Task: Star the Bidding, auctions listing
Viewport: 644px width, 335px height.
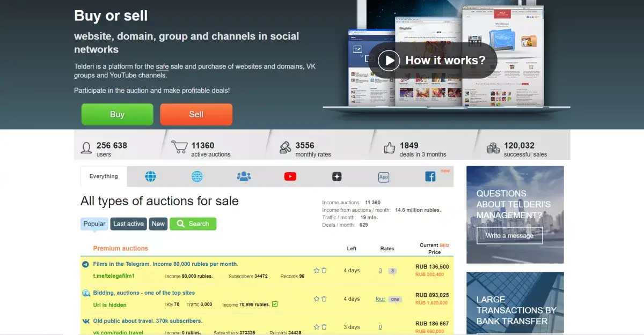Action: tap(317, 299)
